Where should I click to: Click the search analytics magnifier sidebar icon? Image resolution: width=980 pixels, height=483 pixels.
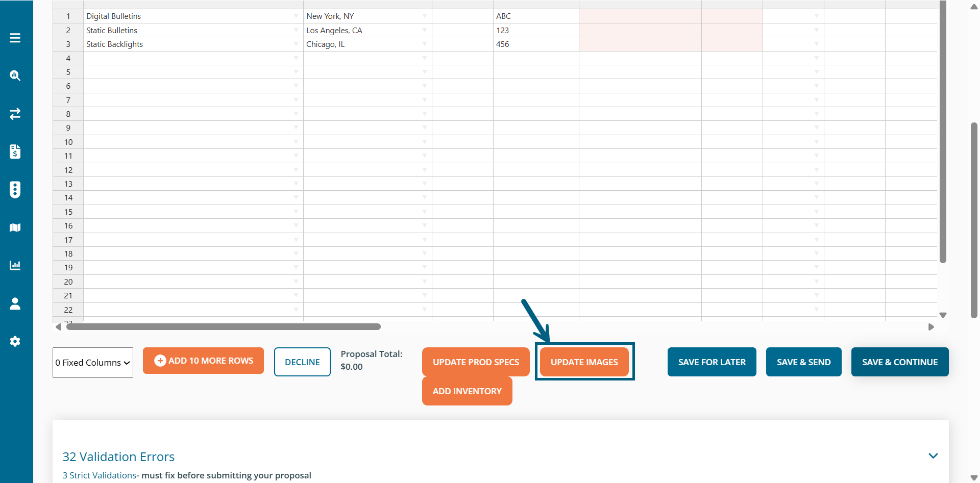(x=15, y=75)
